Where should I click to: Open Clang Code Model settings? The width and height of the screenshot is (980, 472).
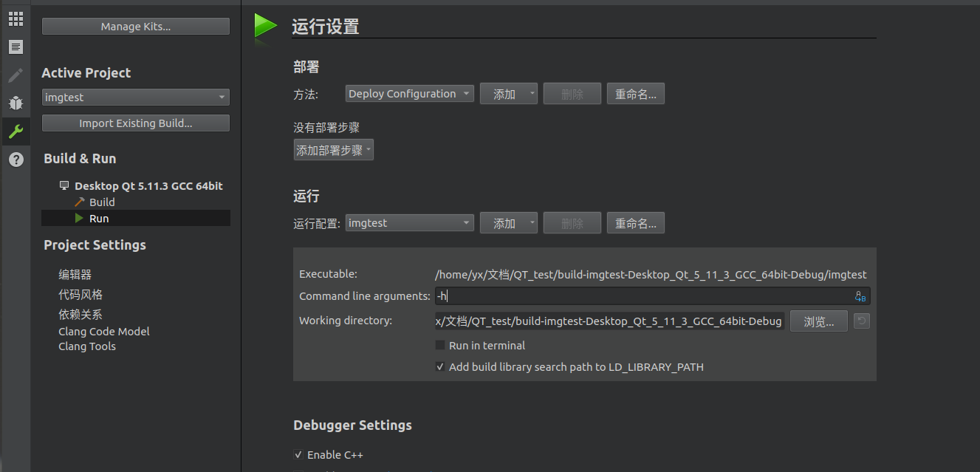[103, 331]
